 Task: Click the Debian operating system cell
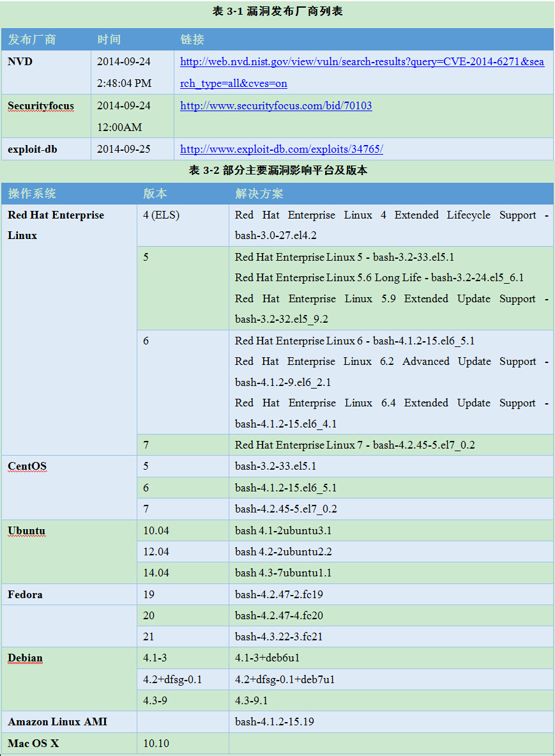70,679
